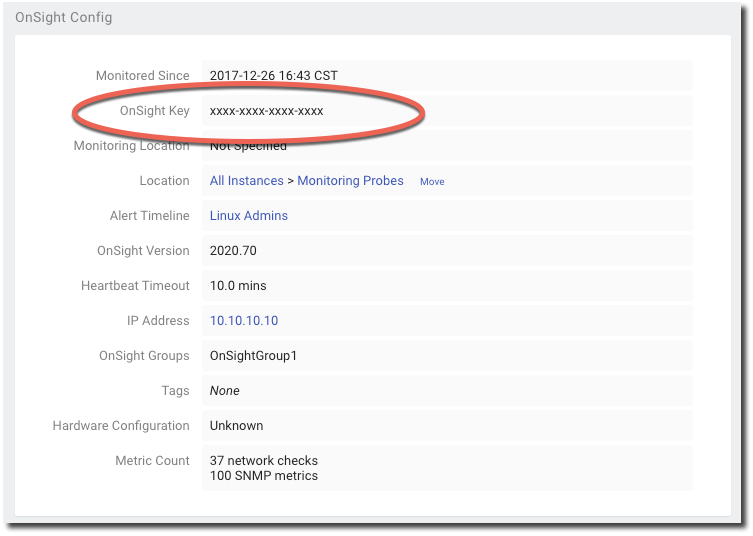The image size is (753, 536).
Task: Click the 37 network checks text
Action: pos(263,461)
